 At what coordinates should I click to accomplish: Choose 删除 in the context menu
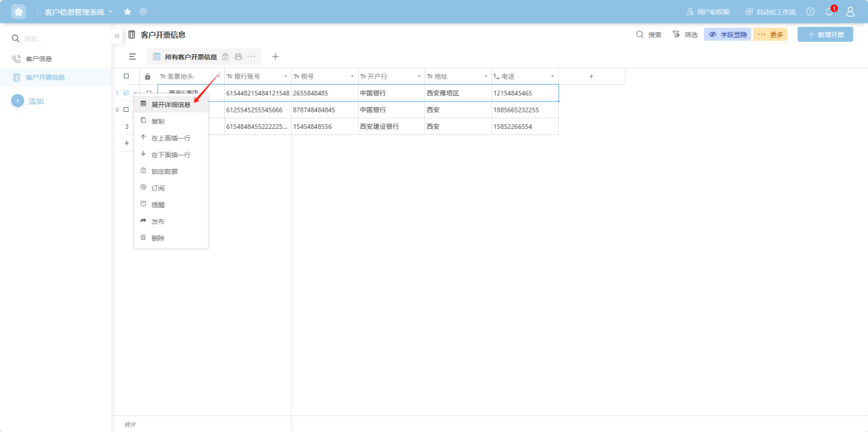point(158,238)
